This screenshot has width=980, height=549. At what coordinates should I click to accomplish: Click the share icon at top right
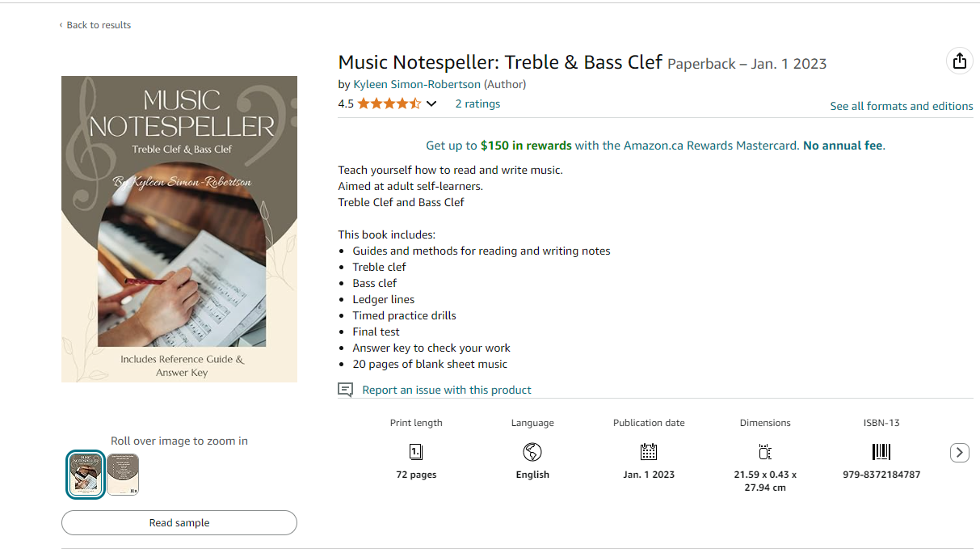(x=959, y=61)
